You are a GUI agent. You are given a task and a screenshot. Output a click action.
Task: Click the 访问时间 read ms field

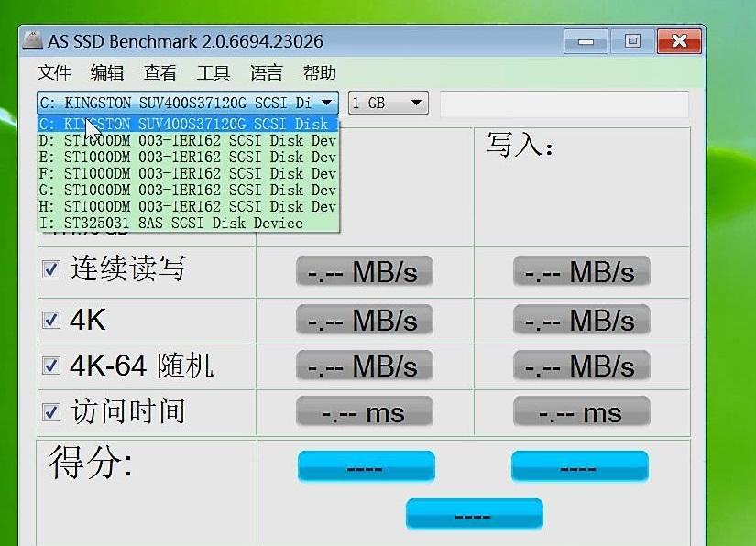click(365, 412)
